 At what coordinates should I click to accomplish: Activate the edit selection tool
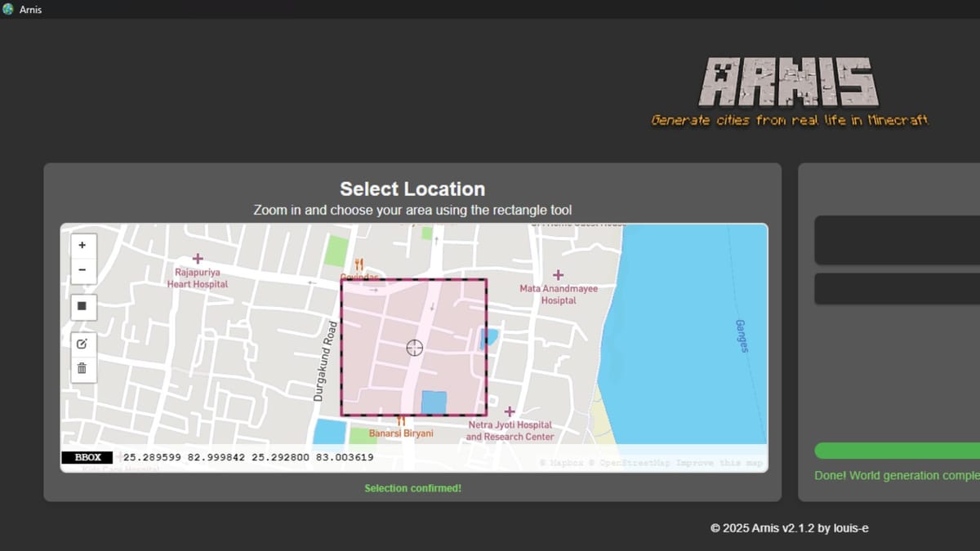click(82, 343)
